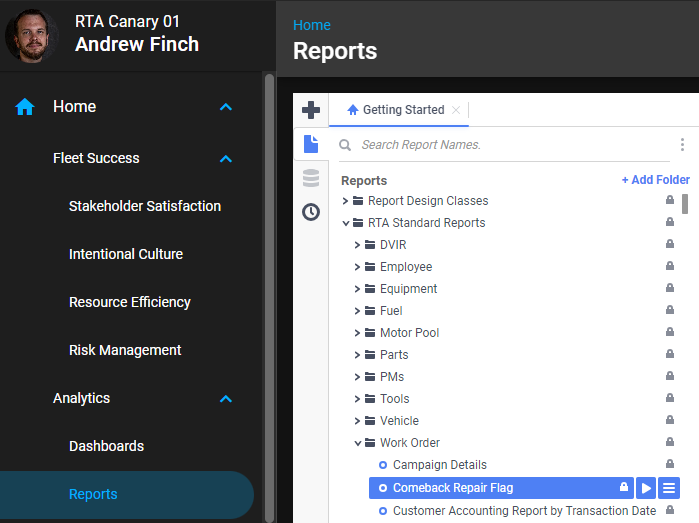Click the Search Report Names field
This screenshot has height=523, width=699.
[x=510, y=145]
